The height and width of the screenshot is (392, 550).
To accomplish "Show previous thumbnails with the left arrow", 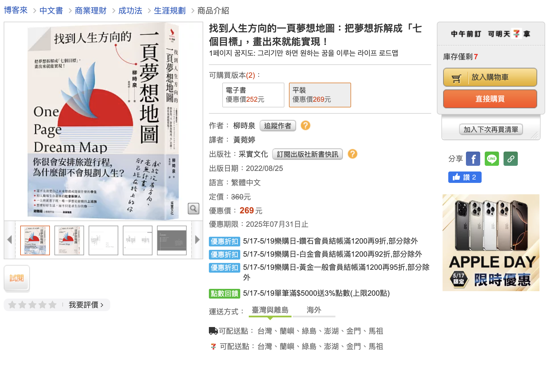I will tap(10, 240).
